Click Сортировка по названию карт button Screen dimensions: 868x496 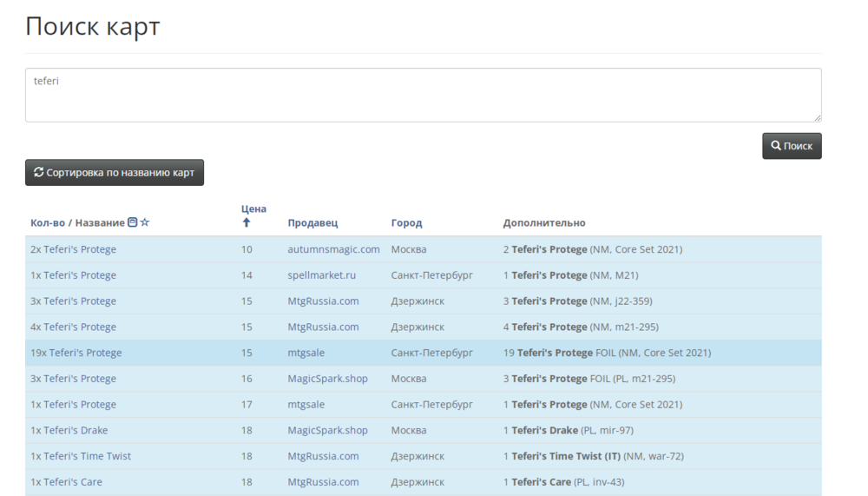(115, 172)
